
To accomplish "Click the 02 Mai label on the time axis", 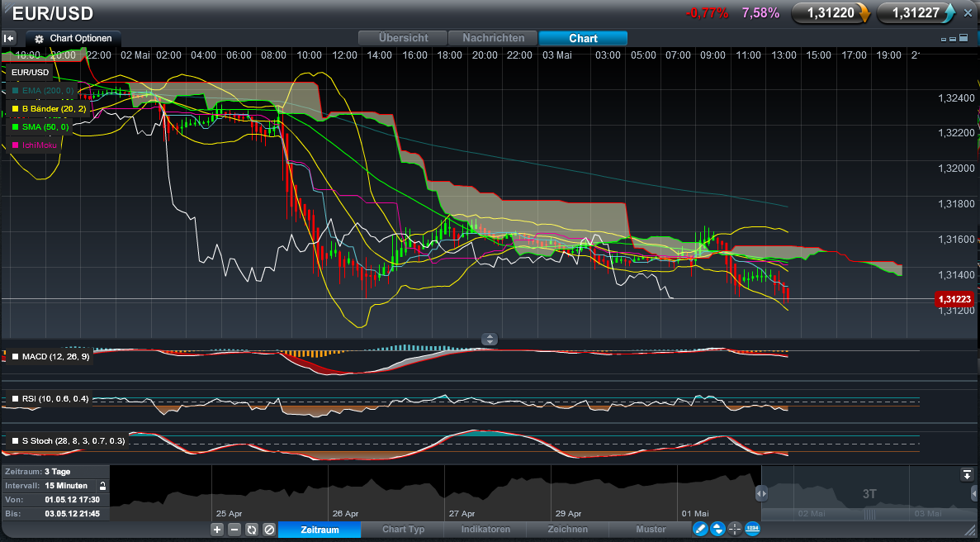I will (x=135, y=55).
